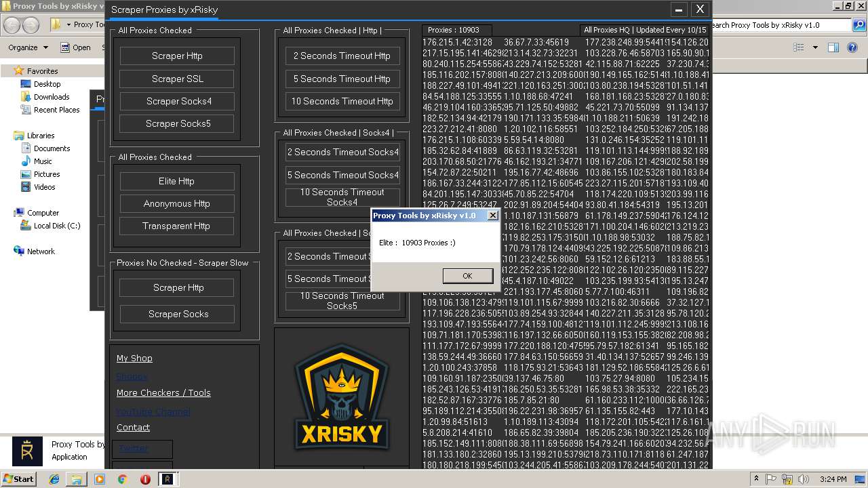Select 5 Seconds Timeout Socks4
Image resolution: width=868 pixels, height=488 pixels.
click(342, 175)
